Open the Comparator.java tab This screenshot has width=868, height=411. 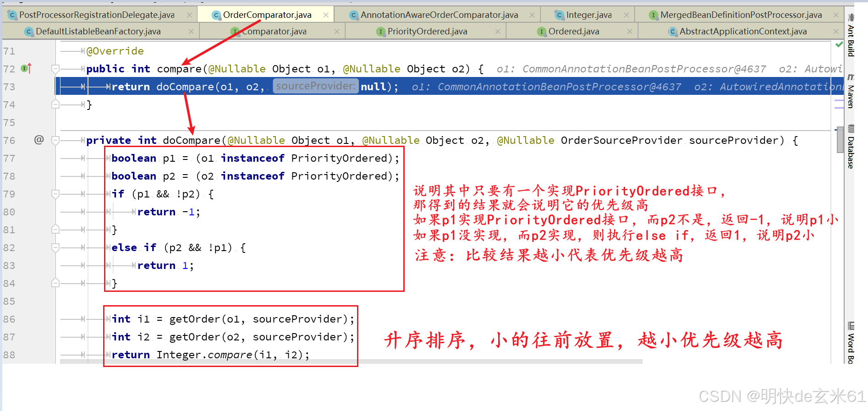pyautogui.click(x=274, y=31)
